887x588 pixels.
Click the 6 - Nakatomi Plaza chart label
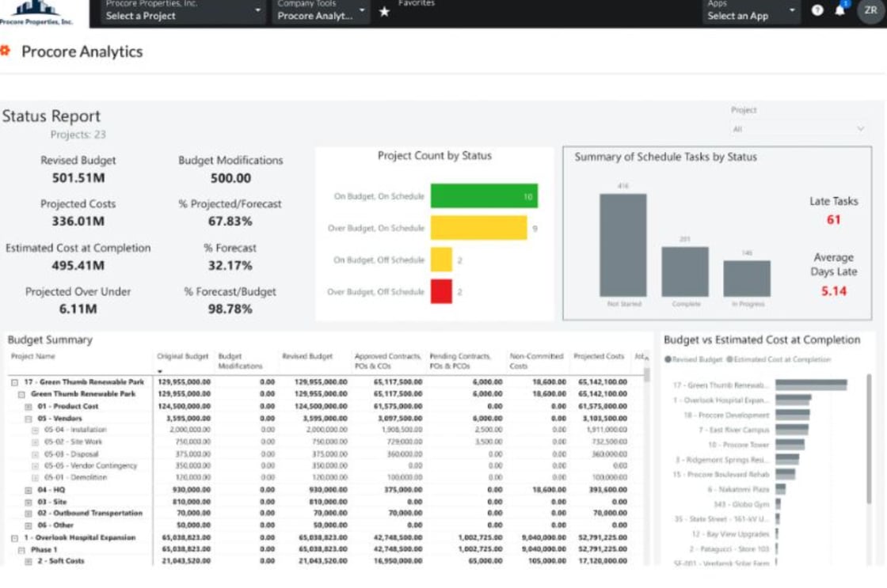pyautogui.click(x=738, y=489)
